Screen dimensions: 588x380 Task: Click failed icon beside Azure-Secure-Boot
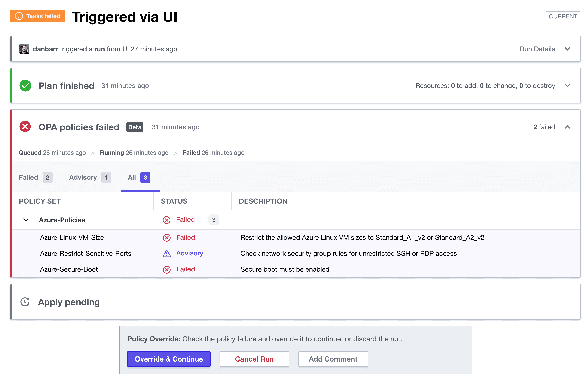167,270
